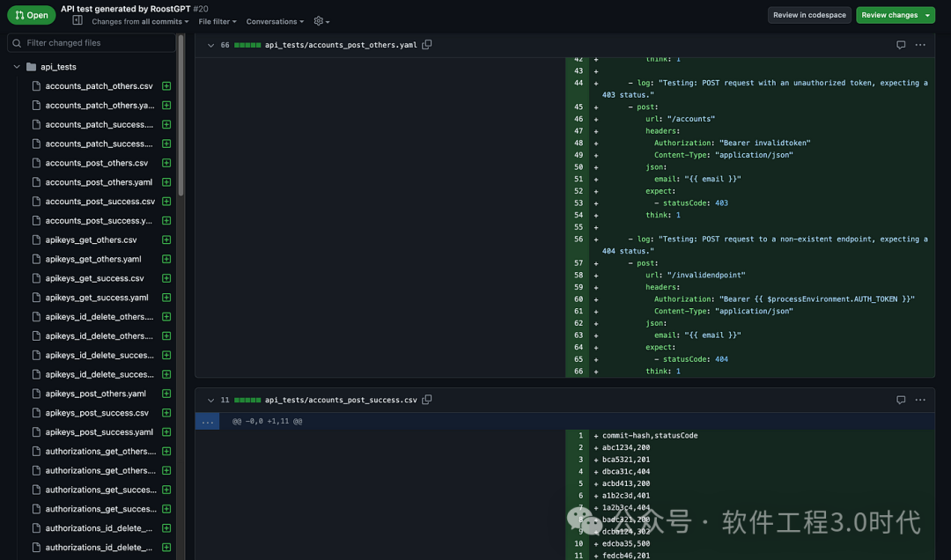Click diff line 'url: "/invalidendpoint"'
This screenshot has height=560, width=951.
click(695, 275)
